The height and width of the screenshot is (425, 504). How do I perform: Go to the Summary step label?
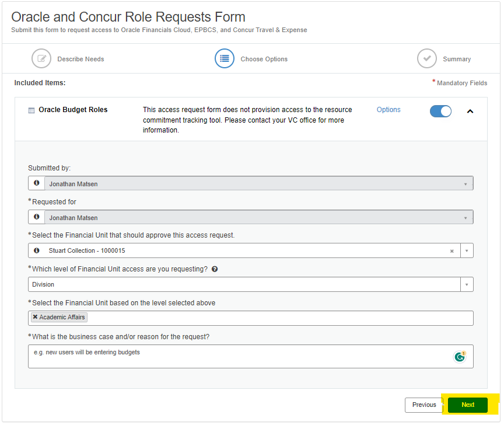[x=457, y=59]
